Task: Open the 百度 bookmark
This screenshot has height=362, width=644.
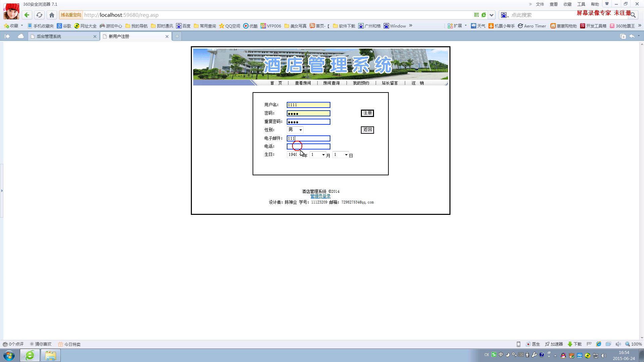Action: [183, 26]
